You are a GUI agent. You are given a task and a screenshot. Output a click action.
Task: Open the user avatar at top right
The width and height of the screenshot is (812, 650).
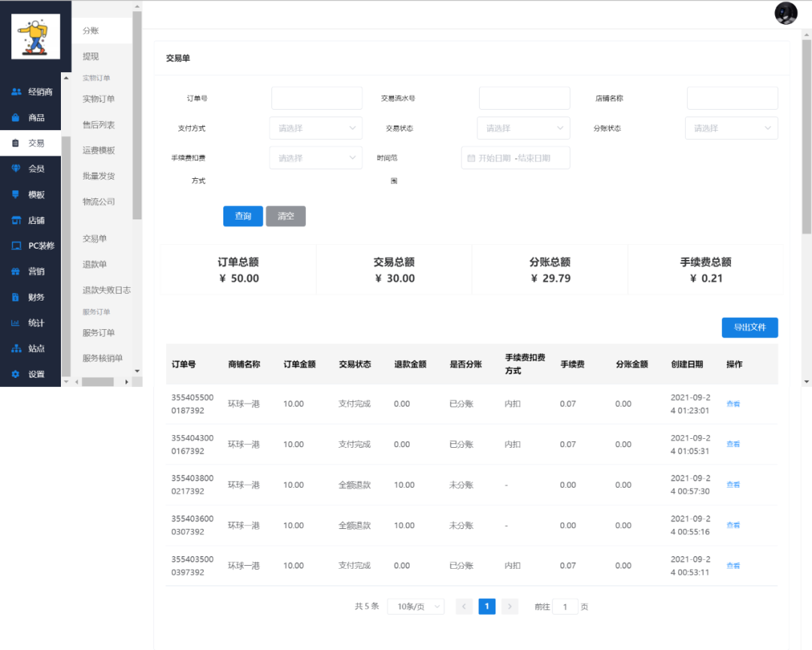pos(786,14)
